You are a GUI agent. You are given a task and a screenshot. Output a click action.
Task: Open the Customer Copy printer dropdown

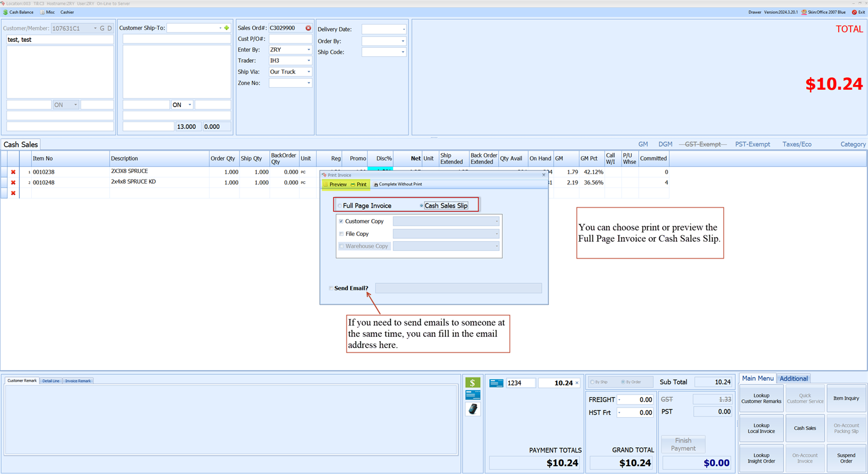pos(496,221)
